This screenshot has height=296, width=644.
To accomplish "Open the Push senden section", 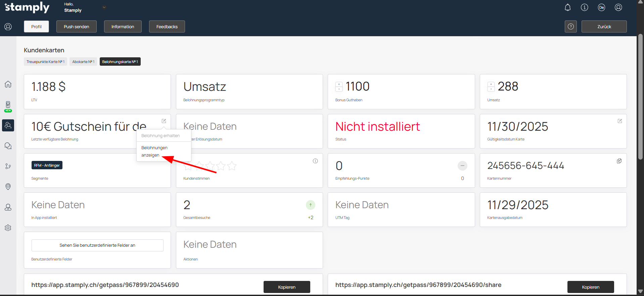I will [x=77, y=26].
